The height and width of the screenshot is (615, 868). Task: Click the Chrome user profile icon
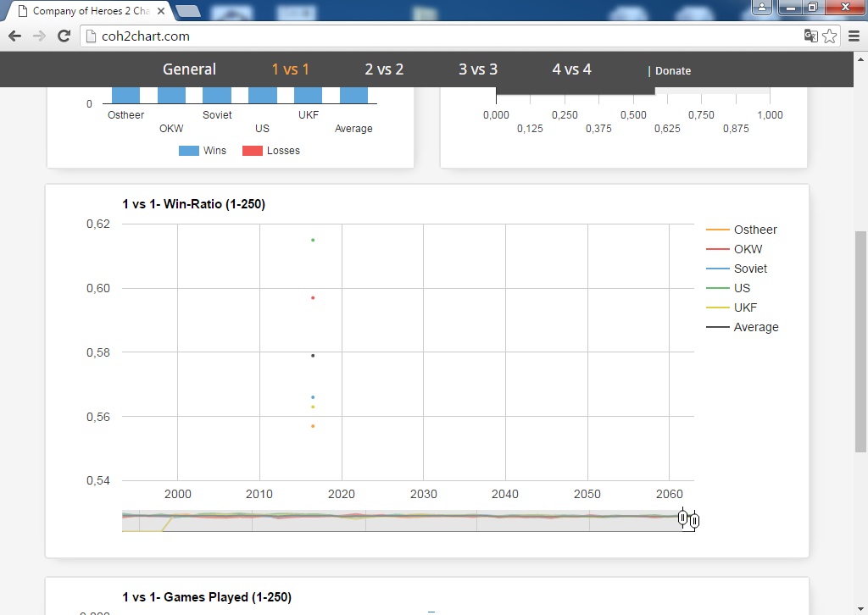[x=763, y=7]
